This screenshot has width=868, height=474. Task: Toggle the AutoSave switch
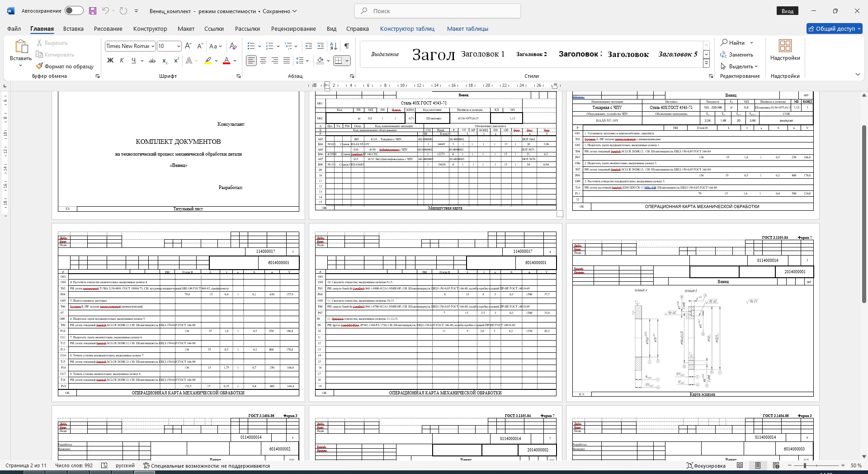click(74, 11)
